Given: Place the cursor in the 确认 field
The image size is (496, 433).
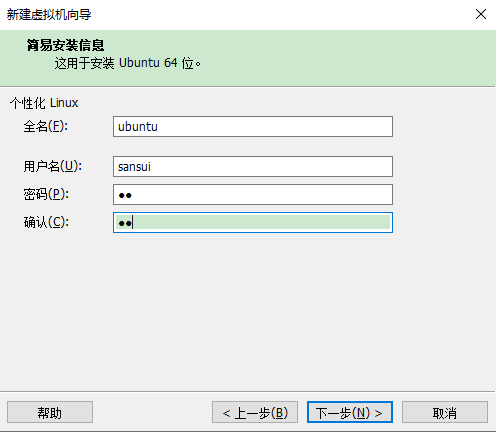Looking at the screenshot, I should coord(253,223).
